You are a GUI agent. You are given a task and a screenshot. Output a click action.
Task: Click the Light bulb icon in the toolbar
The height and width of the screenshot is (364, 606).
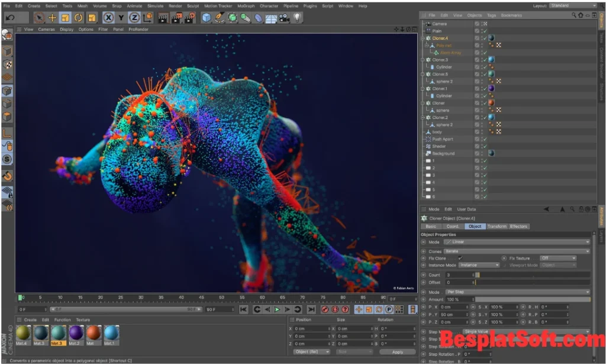tap(298, 17)
